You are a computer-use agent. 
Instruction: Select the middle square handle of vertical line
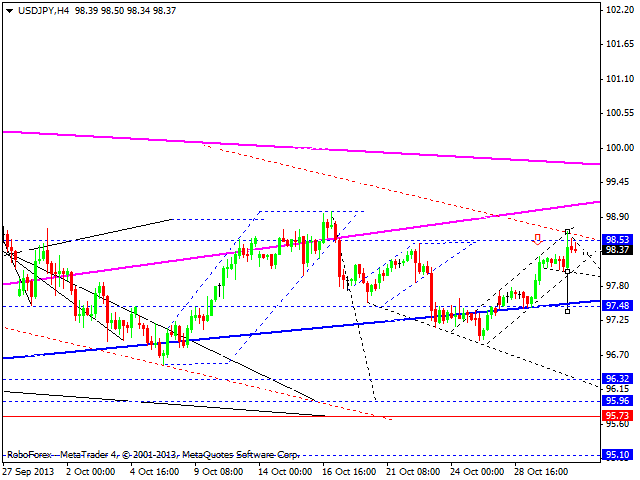tap(567, 271)
